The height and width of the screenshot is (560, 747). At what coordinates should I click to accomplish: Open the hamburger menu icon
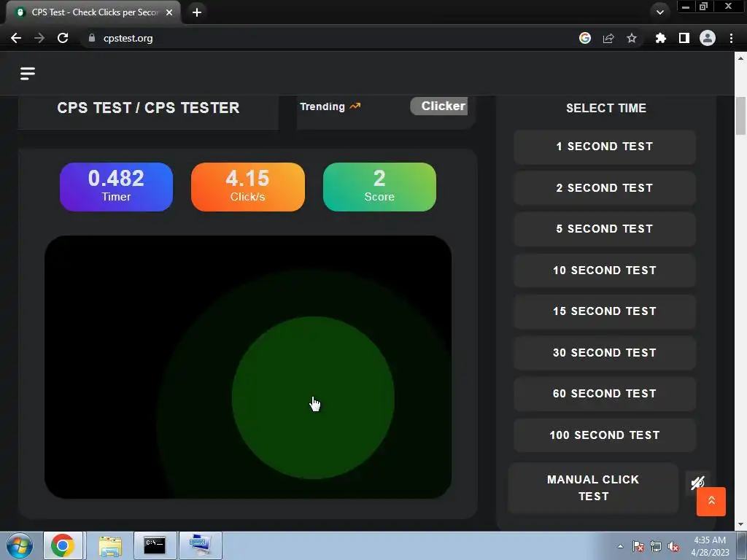[28, 74]
